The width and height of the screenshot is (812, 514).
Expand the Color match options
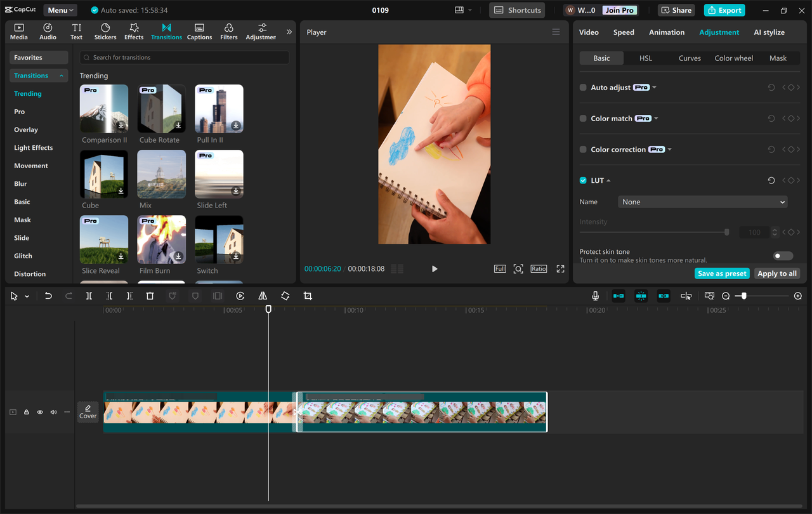pyautogui.click(x=657, y=118)
